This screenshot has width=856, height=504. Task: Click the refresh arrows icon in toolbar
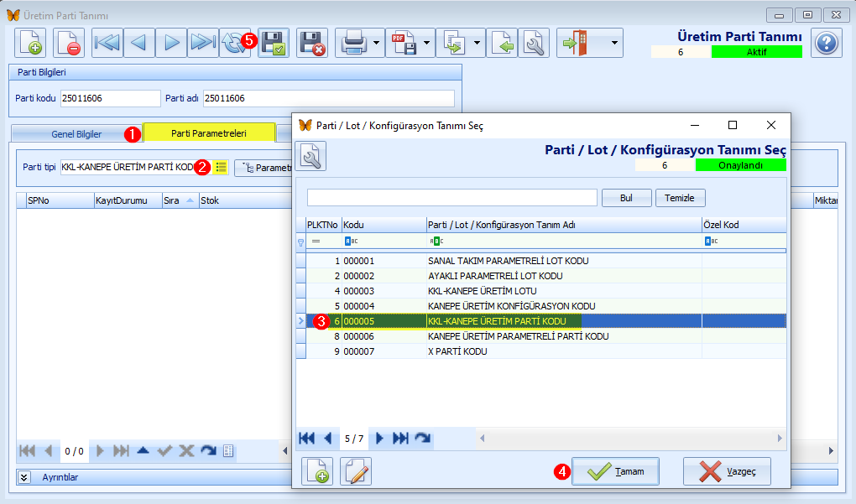coord(234,43)
